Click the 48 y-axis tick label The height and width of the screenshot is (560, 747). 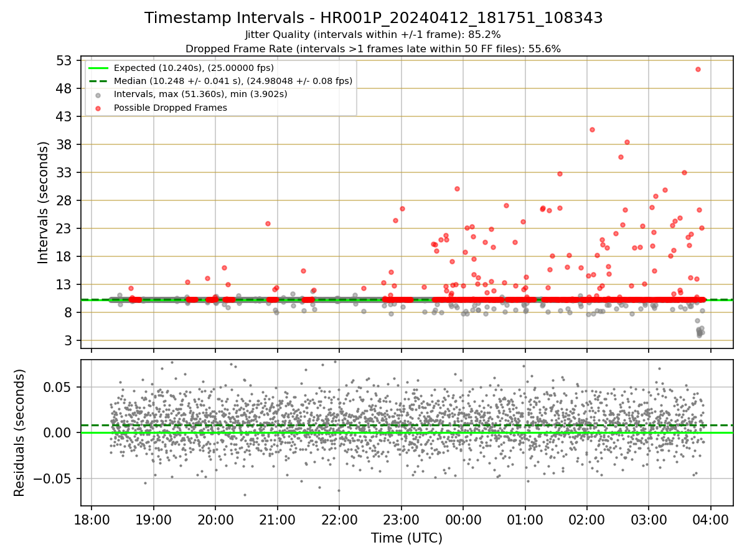[x=65, y=88]
